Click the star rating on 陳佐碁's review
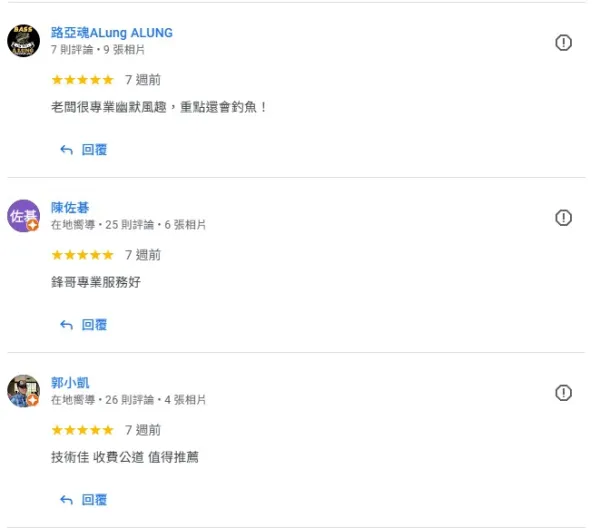 (83, 255)
